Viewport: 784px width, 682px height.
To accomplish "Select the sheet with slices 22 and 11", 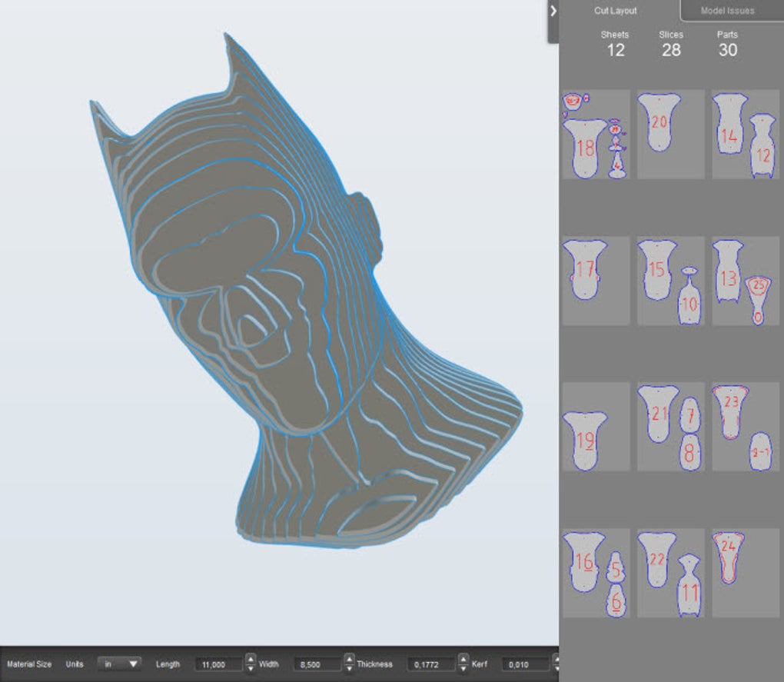I will (x=671, y=574).
